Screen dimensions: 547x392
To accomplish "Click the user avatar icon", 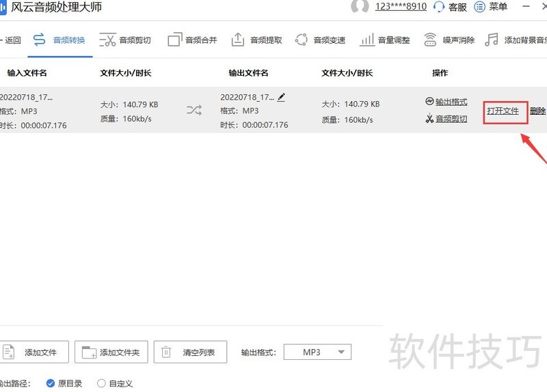I will (360, 7).
